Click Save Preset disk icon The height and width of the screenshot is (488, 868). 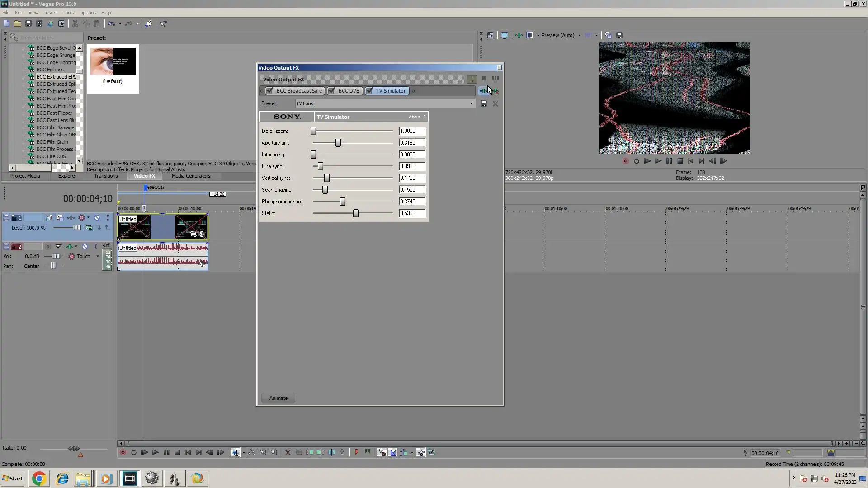[x=483, y=104]
